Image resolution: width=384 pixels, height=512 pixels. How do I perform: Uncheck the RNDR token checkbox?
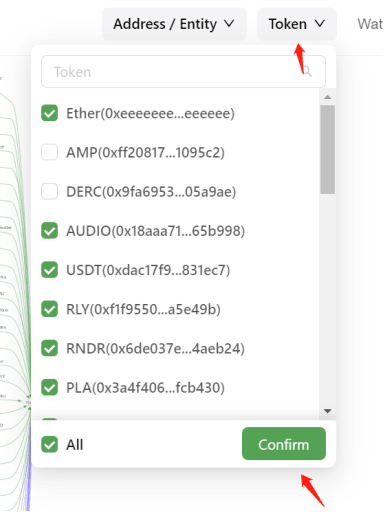pos(50,348)
